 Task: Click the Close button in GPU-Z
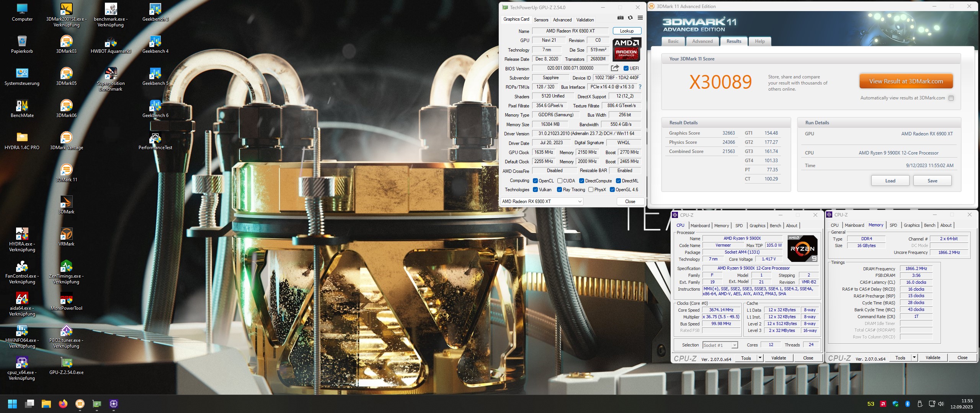point(630,202)
